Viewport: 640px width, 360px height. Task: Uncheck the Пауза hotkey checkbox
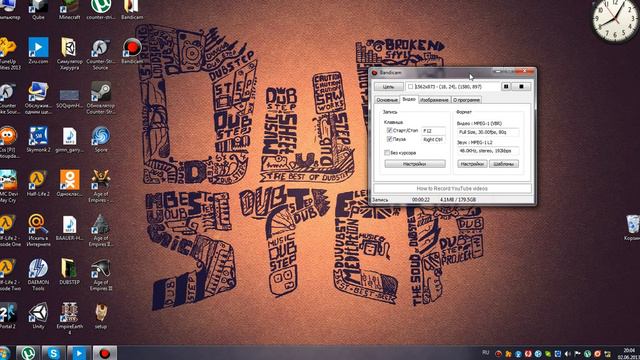pyautogui.click(x=389, y=139)
